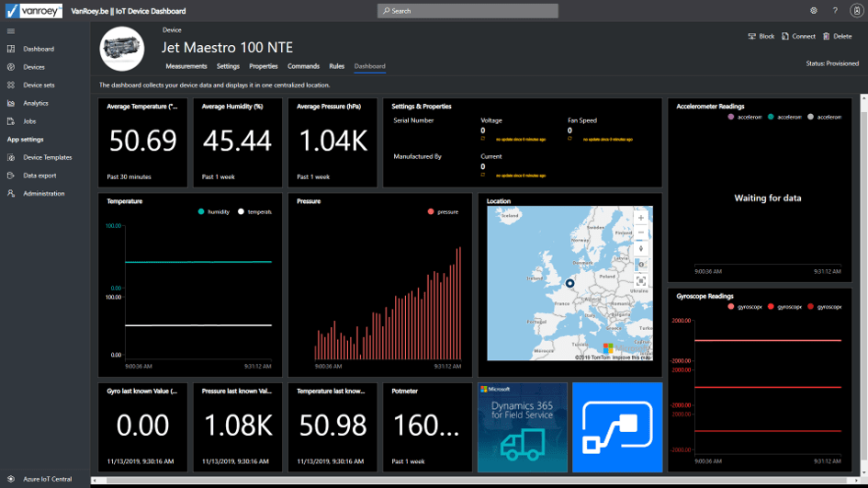The width and height of the screenshot is (868, 488).
Task: Click the Pressure last known value 1.08K
Action: pos(238,426)
